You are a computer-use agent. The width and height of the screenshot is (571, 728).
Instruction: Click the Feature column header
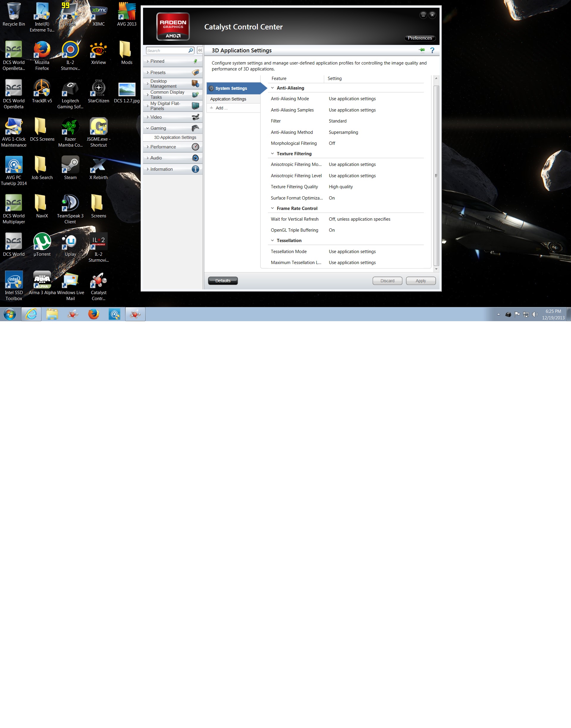pyautogui.click(x=279, y=79)
